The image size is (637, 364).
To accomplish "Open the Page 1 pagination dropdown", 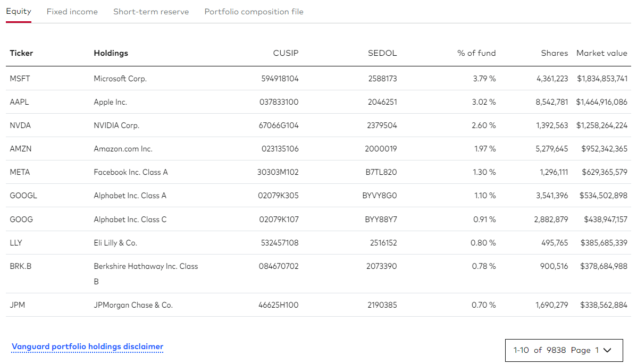I will pos(563,350).
